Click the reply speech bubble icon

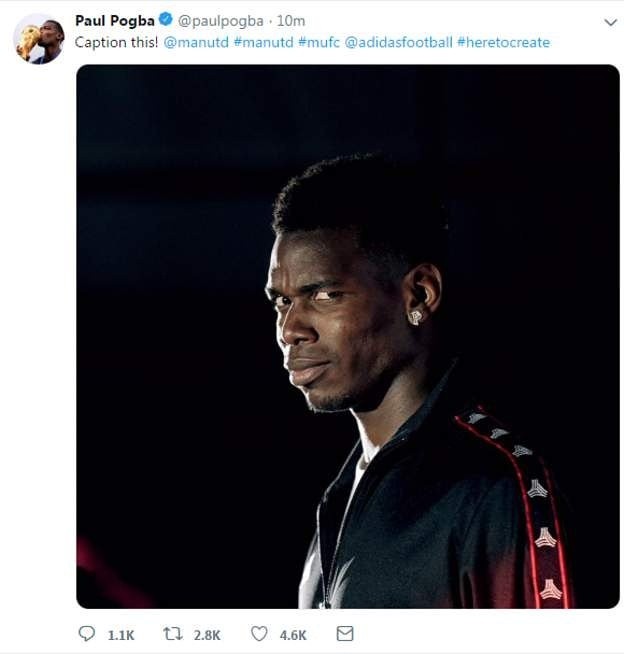click(x=86, y=634)
